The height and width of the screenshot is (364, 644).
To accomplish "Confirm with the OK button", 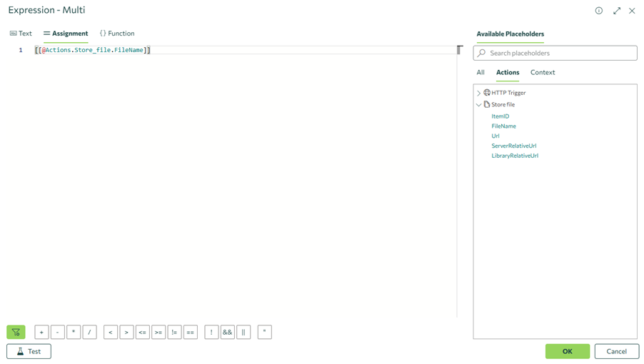I will 568,351.
